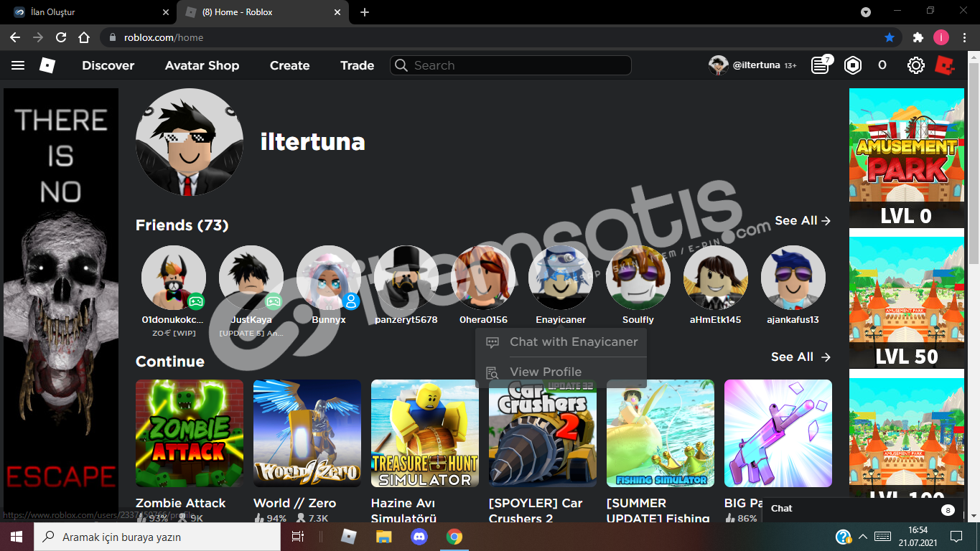Open the Chrome three-dot menu
980x551 pixels.
tap(964, 37)
